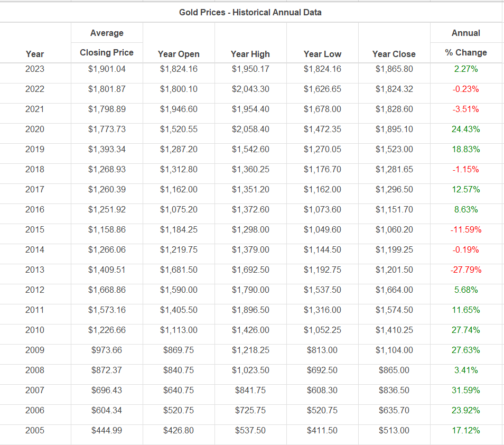Click the 2010 year close $1,410.25
The image size is (504, 445).
pyautogui.click(x=394, y=330)
